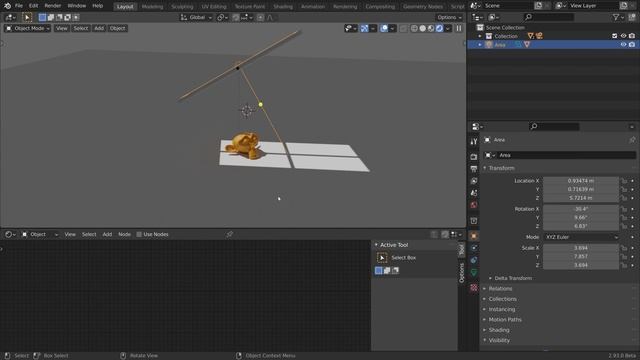
Task: Open the Object Data light properties icon
Action: 473,272
